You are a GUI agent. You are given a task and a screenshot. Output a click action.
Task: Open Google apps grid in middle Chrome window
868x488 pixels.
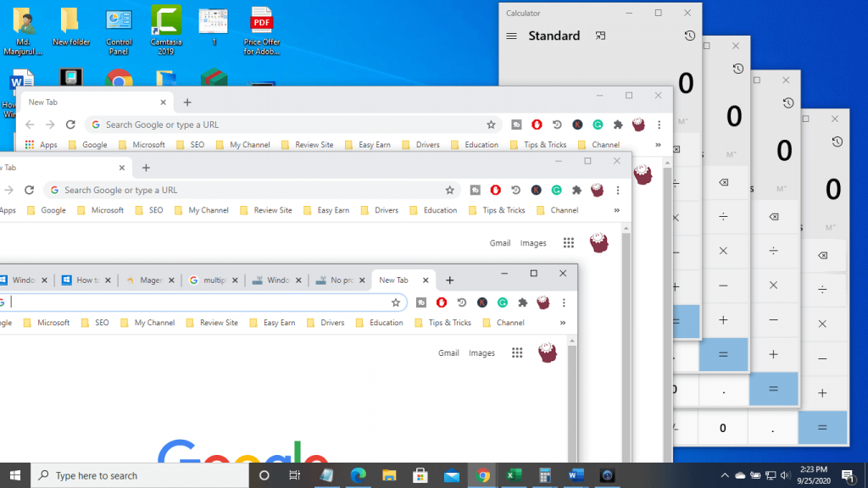[569, 243]
